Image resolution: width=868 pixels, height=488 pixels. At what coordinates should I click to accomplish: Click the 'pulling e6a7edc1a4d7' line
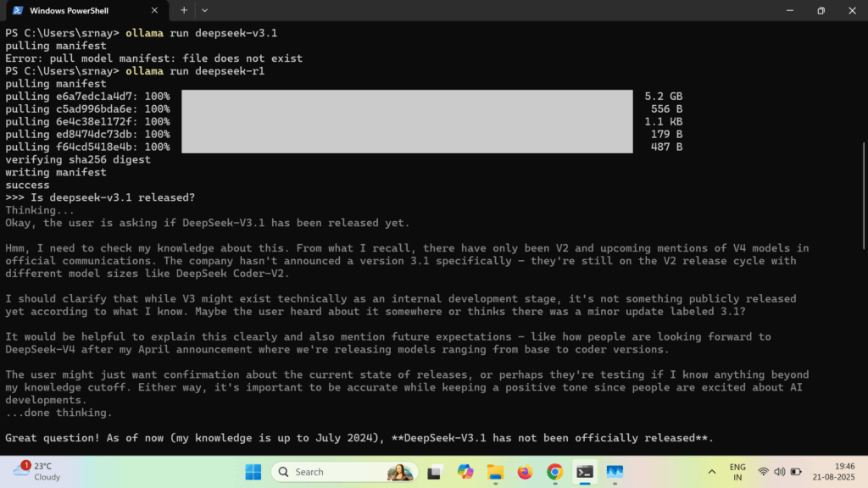point(87,97)
